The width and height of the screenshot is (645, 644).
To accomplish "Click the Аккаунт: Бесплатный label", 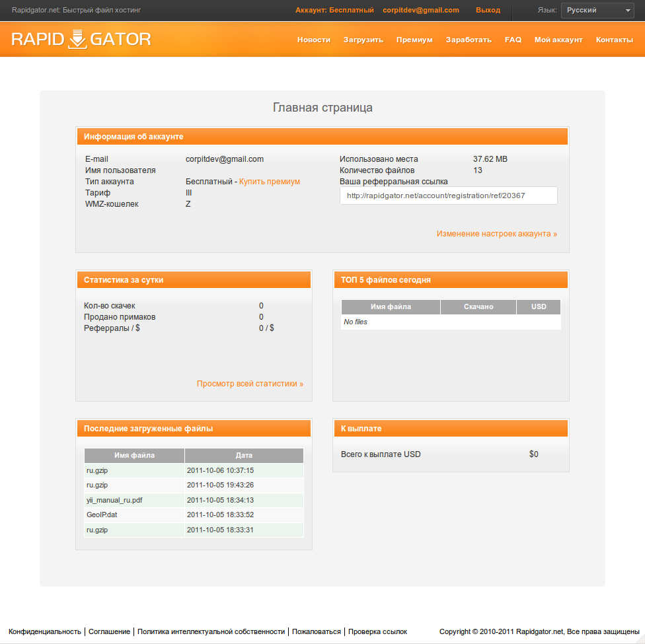I will click(334, 11).
